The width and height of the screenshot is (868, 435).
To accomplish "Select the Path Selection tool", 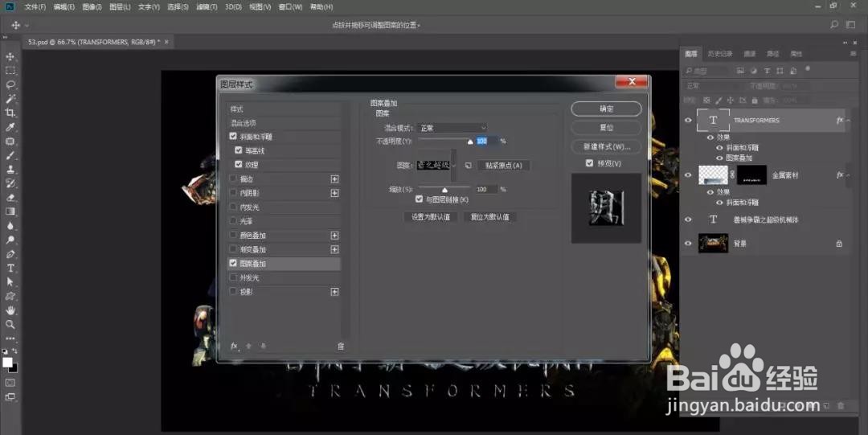I will tap(10, 282).
